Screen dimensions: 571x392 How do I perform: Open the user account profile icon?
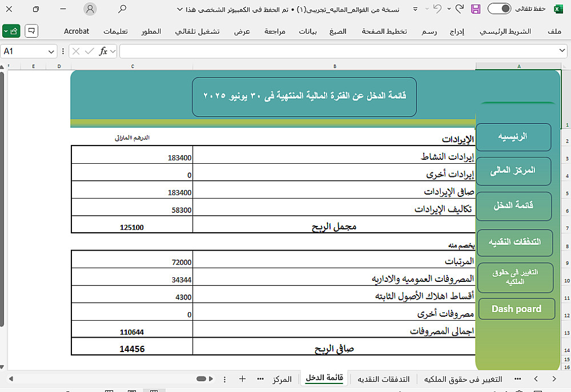90,9
